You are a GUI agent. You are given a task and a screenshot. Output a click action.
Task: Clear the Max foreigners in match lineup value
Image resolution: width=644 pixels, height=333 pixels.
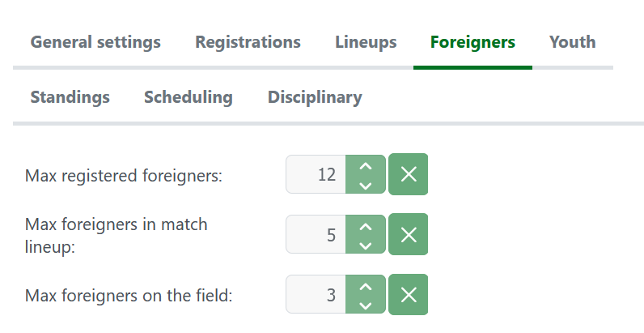pyautogui.click(x=408, y=235)
